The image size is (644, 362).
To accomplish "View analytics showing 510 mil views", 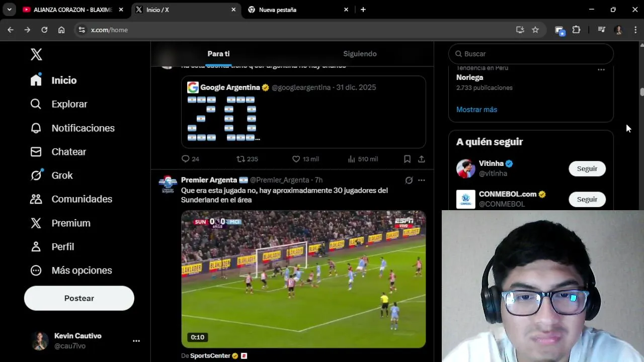I will click(x=363, y=159).
